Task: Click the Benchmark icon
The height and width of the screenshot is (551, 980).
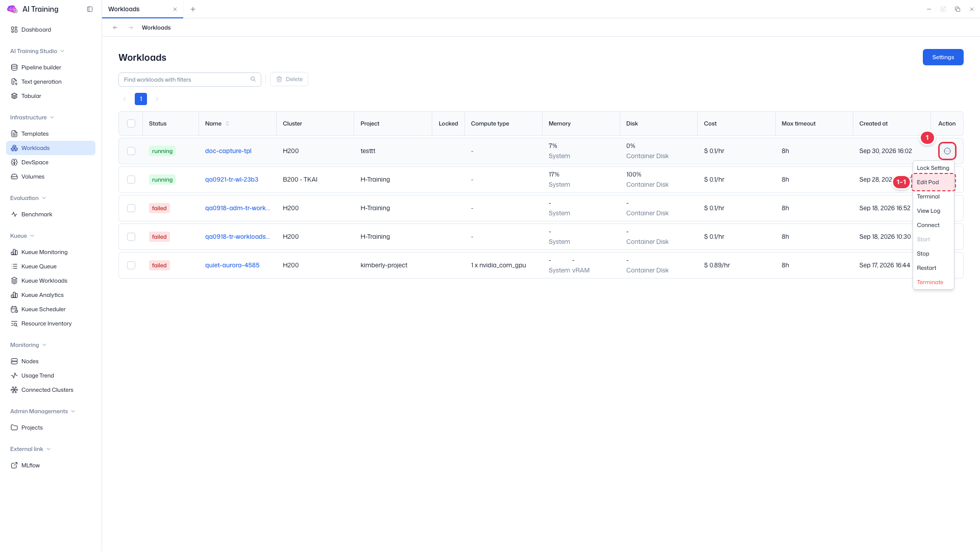Action: 14,214
